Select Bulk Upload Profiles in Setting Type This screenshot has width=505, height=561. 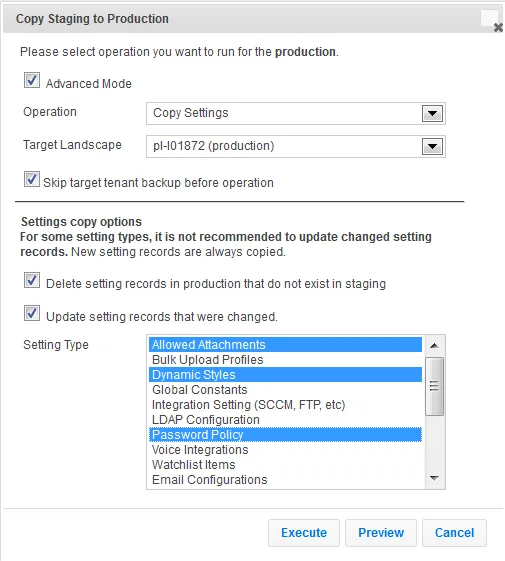click(285, 360)
